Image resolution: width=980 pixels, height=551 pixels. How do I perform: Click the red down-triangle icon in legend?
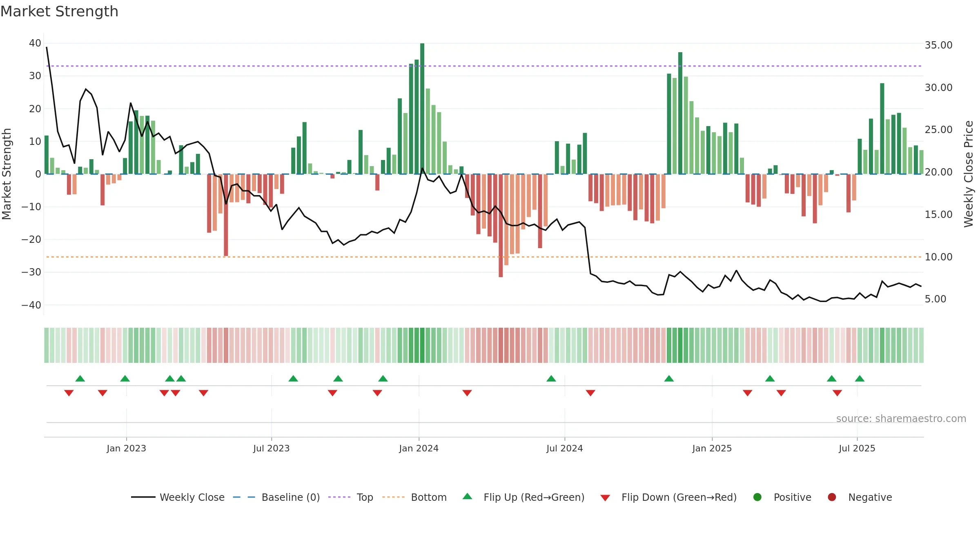point(605,498)
